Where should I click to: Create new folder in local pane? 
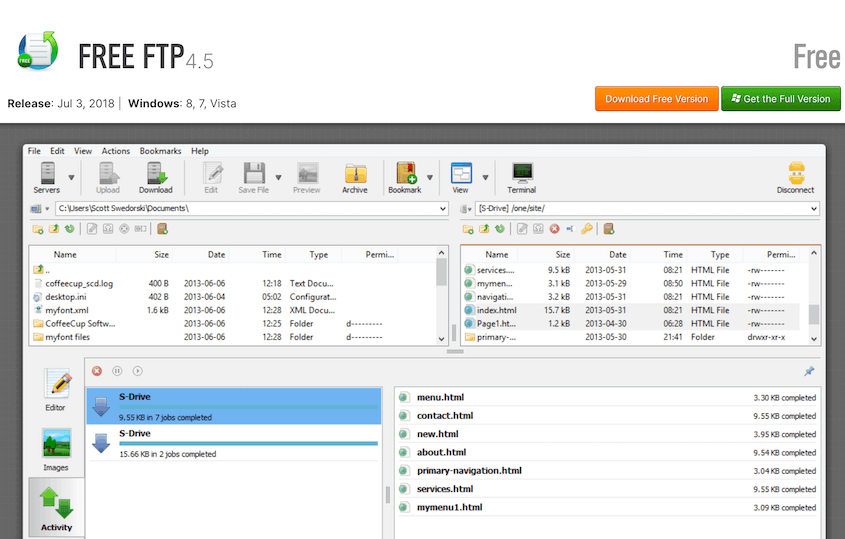point(38,229)
